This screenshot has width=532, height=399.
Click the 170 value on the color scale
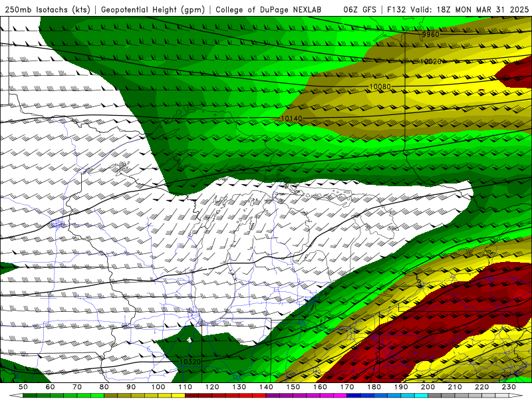[x=347, y=387]
